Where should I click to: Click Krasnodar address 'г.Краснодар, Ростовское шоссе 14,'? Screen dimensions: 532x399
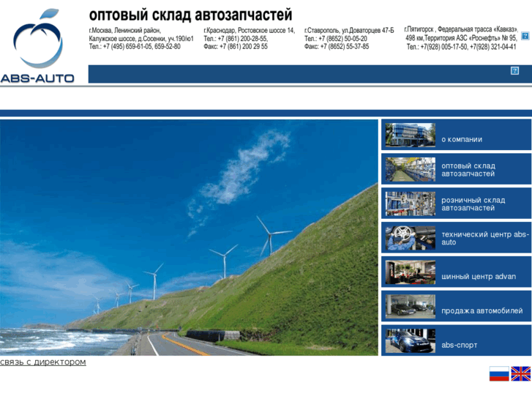[x=250, y=31]
